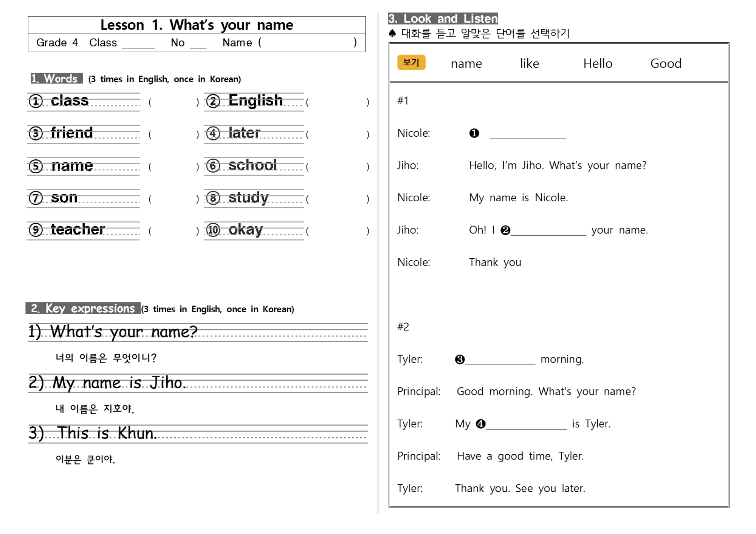The height and width of the screenshot is (534, 756).
Task: Click the vocabulary word 'son'
Action: tap(64, 198)
